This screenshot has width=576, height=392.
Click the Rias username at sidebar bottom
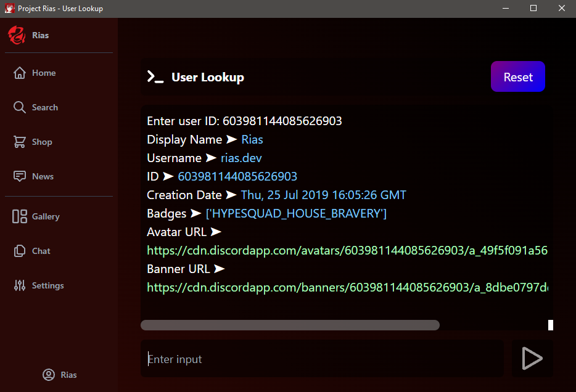tap(68, 375)
